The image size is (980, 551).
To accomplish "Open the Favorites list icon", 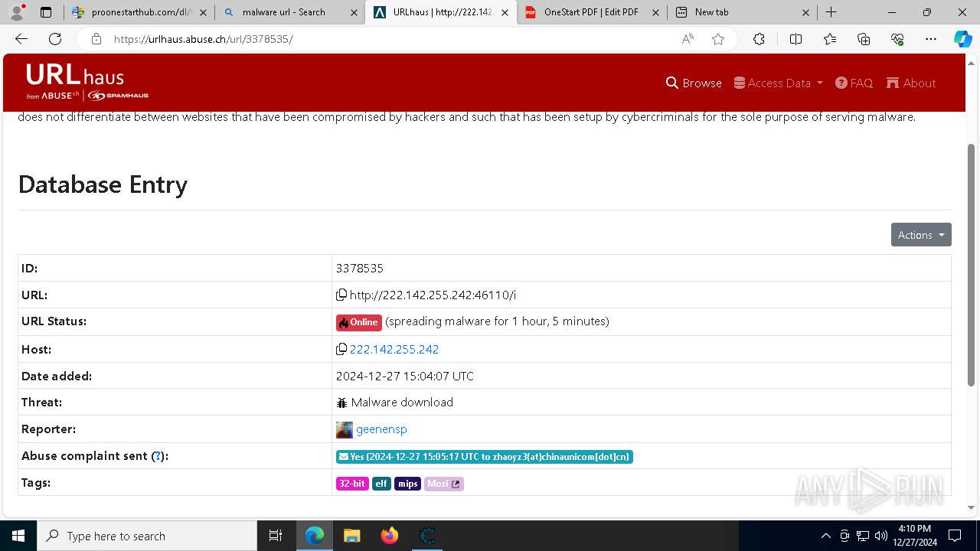I will [830, 39].
